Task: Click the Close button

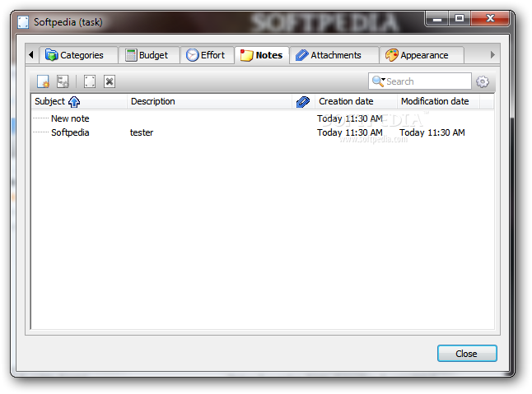Action: coord(467,354)
